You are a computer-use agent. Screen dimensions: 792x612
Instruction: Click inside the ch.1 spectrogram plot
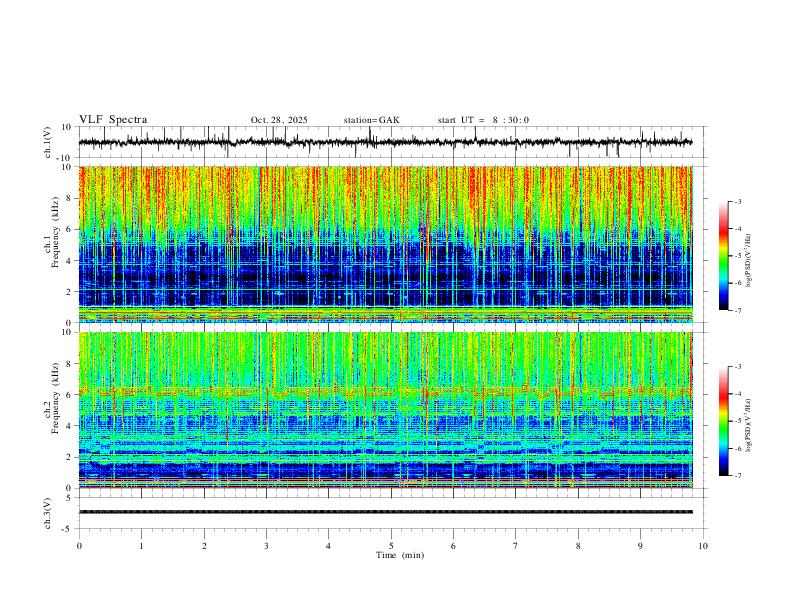(385, 244)
